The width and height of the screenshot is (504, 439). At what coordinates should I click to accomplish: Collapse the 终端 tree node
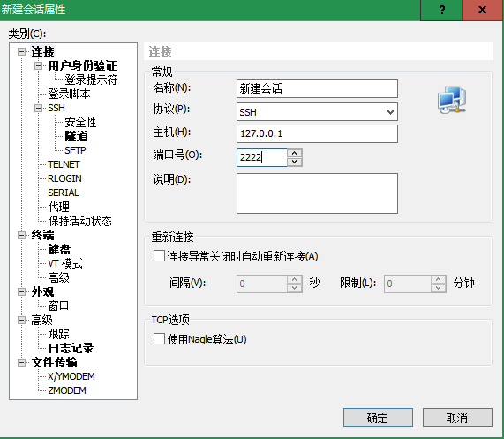(21, 236)
